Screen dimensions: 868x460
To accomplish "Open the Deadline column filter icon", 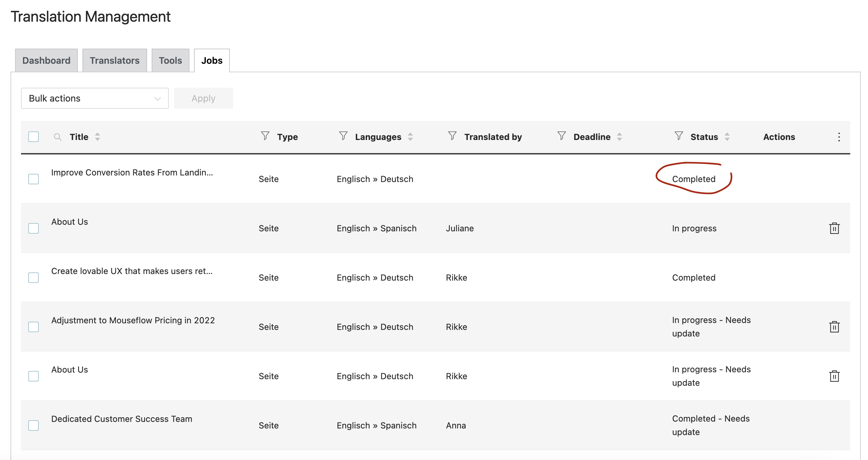I will (x=561, y=136).
